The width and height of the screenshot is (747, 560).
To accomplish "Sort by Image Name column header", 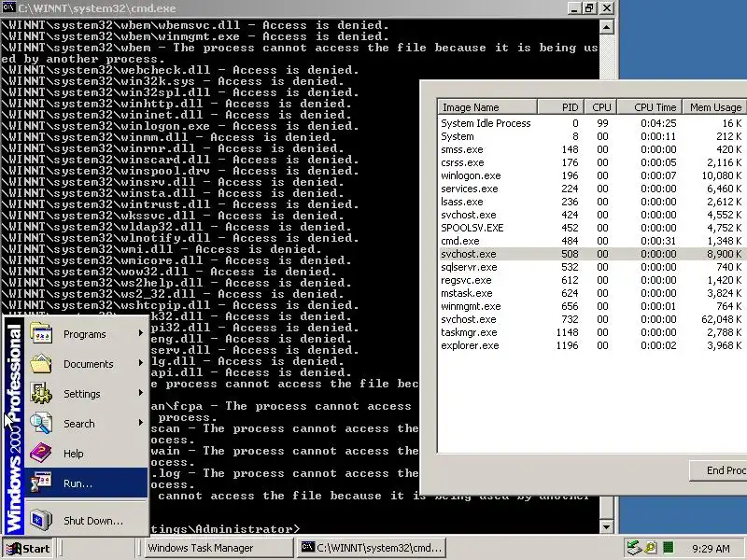I will 487,107.
